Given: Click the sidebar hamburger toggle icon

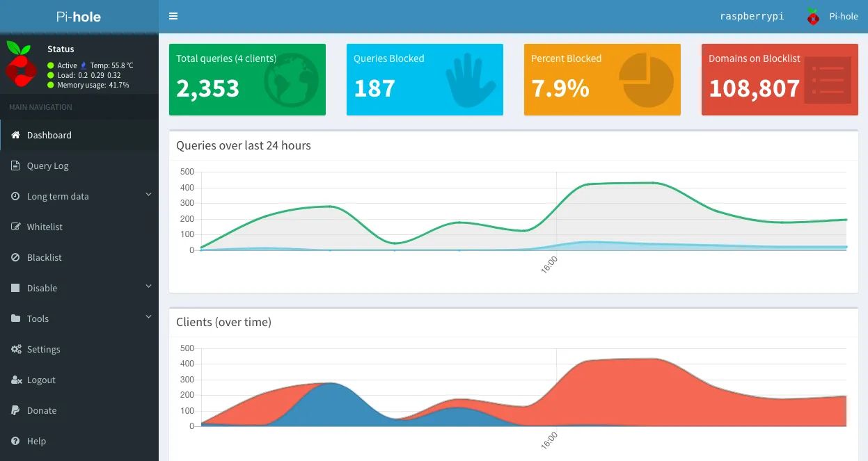Looking at the screenshot, I should click(173, 15).
